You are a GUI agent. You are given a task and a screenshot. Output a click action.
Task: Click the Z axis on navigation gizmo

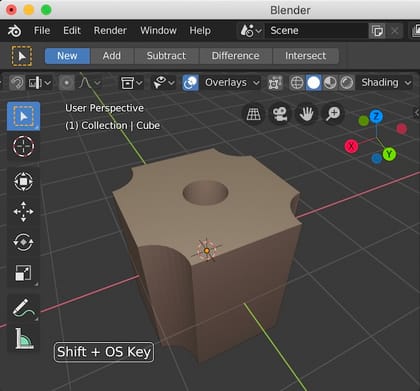click(376, 116)
